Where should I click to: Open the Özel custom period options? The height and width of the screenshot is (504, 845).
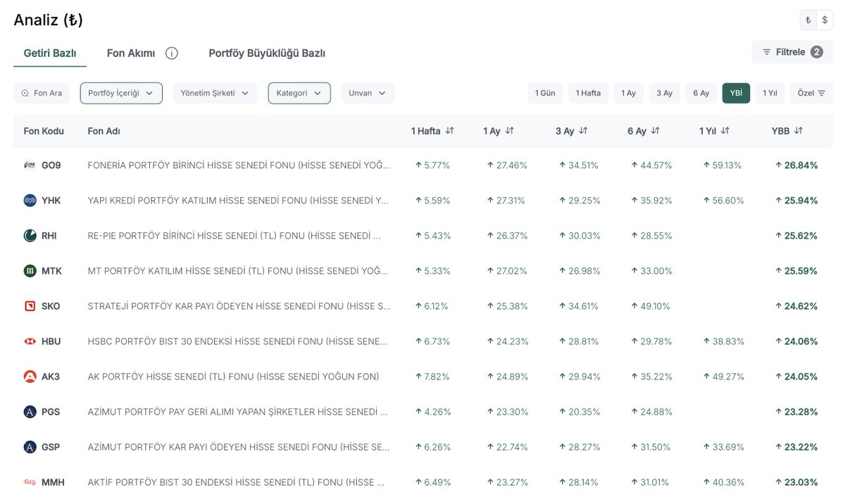(x=811, y=93)
